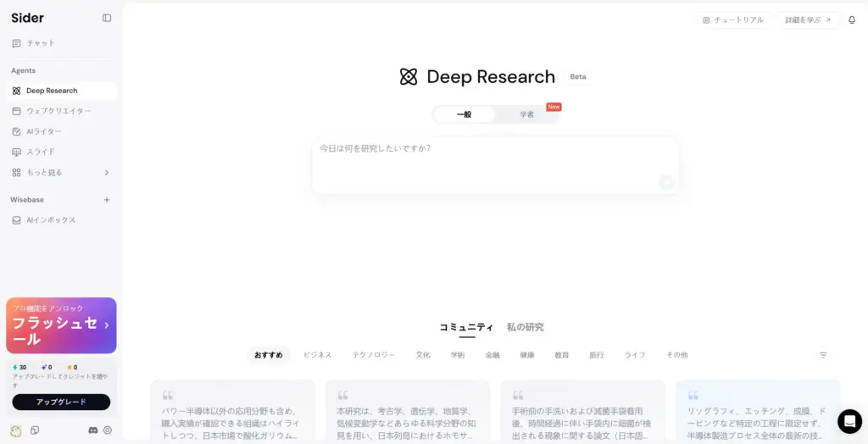The image size is (868, 444).
Task: Open スライド agent
Action: point(61,152)
